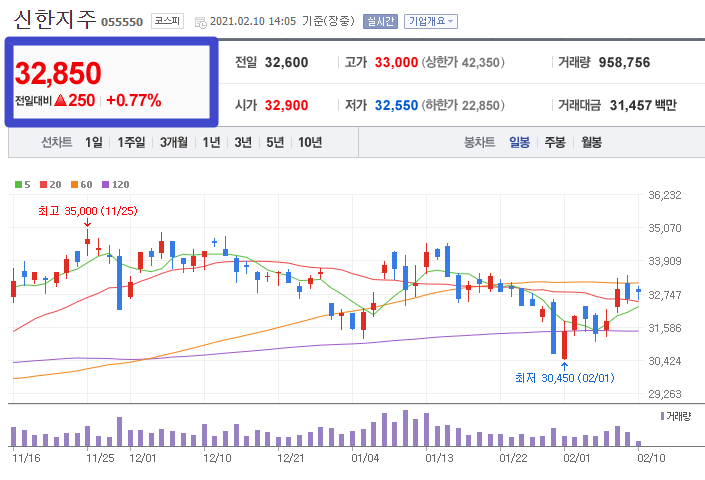Click the 02/10 date axis label
This screenshot has height=480, width=705.
651,458
